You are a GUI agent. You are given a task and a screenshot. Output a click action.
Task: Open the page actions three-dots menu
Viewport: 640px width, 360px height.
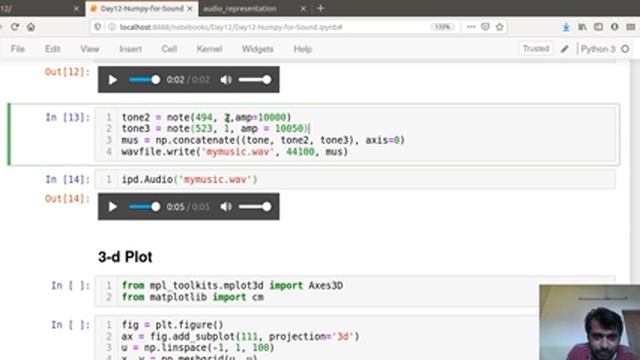click(471, 27)
